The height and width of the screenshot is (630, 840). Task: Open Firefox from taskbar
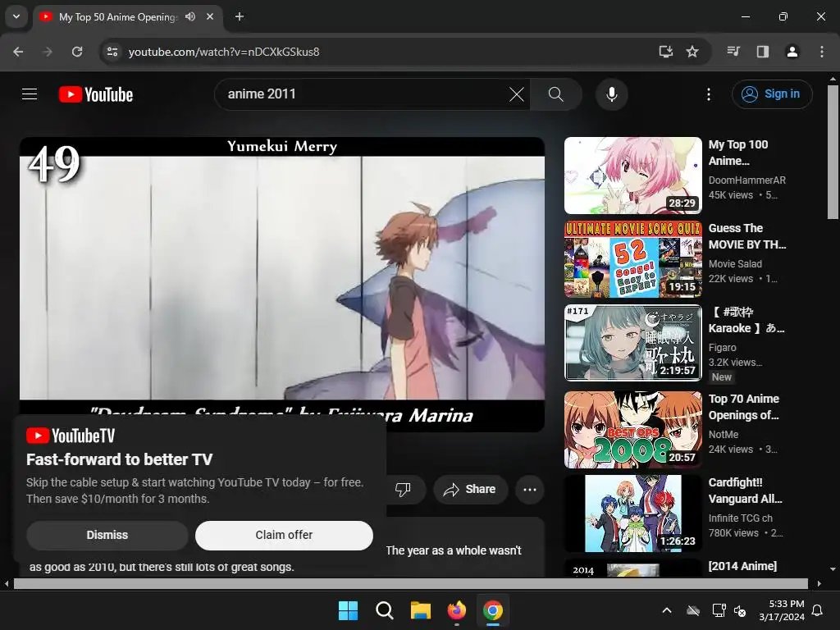click(x=456, y=610)
